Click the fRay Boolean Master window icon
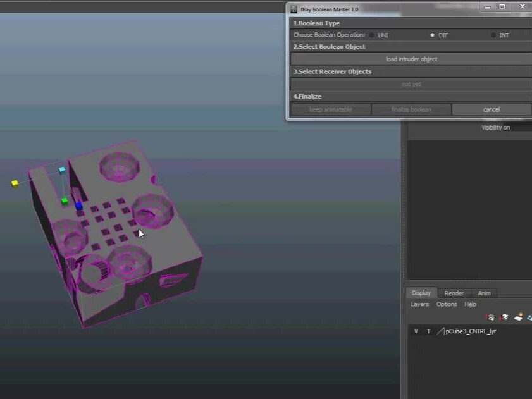Viewport: 532px width, 399px height. click(294, 9)
